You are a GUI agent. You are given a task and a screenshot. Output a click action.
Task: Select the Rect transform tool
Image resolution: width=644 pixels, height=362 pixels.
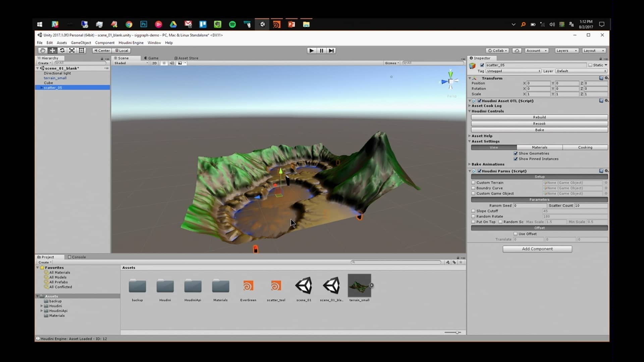[82, 50]
